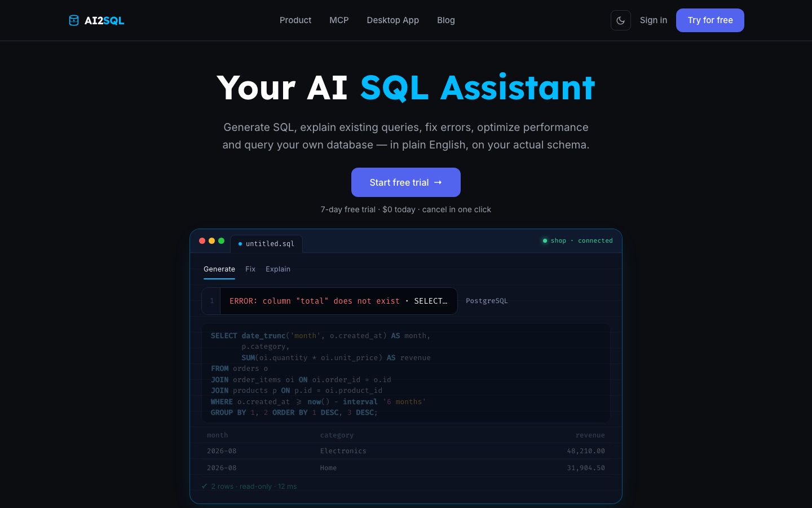Switch to the Explain tab
This screenshot has width=812, height=508.
(x=278, y=269)
